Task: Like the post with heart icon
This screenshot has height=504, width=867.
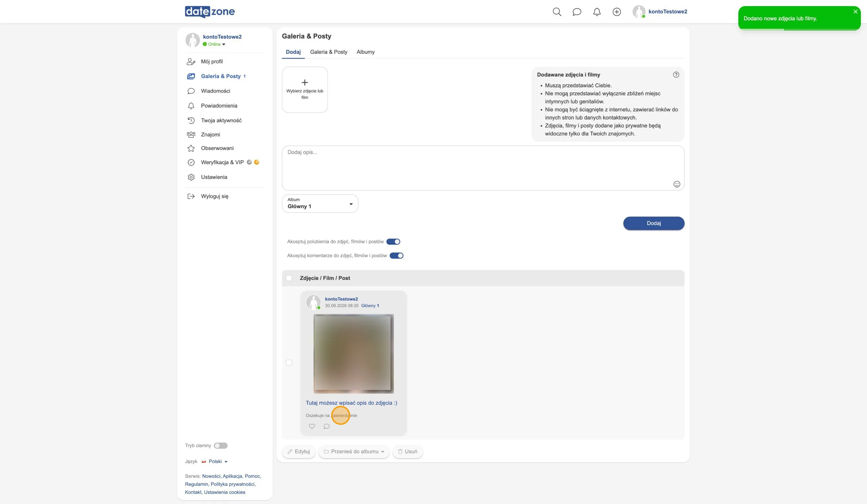Action: click(x=312, y=426)
